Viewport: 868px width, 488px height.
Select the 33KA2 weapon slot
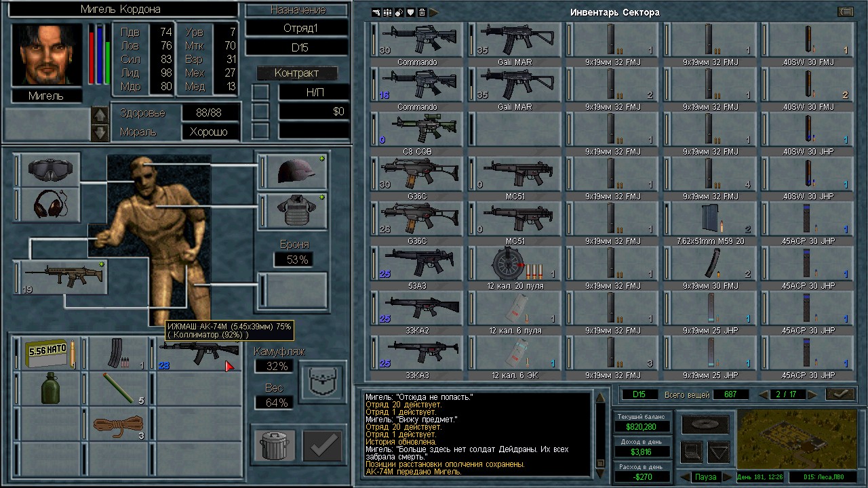point(417,308)
